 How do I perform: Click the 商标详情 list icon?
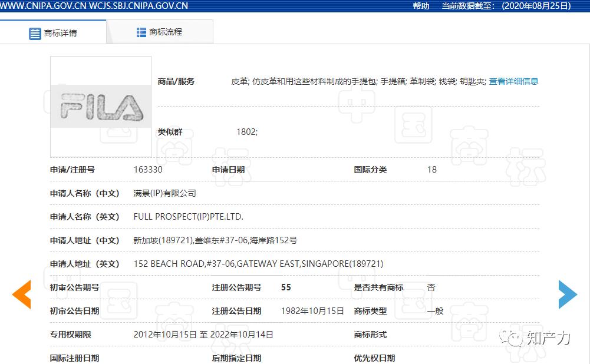click(x=35, y=34)
